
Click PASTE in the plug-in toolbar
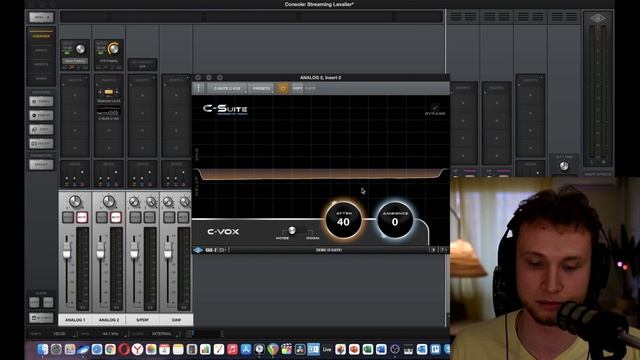pyautogui.click(x=311, y=88)
